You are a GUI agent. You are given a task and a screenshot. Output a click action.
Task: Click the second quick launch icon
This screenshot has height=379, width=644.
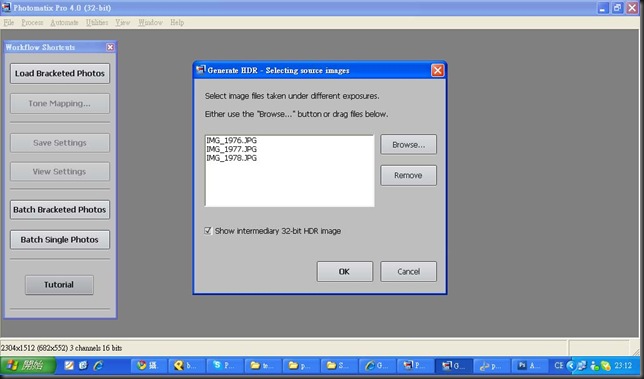point(83,365)
